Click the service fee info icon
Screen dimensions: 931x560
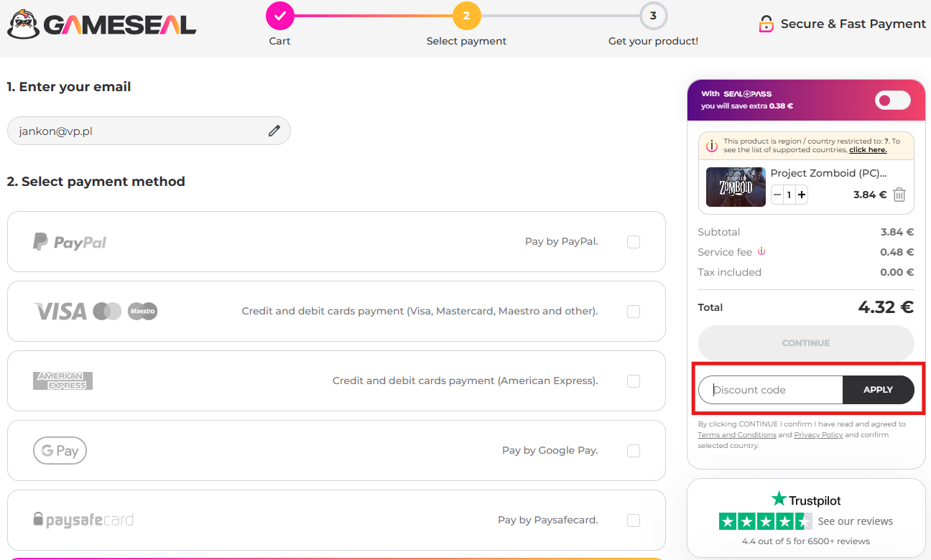click(x=761, y=251)
